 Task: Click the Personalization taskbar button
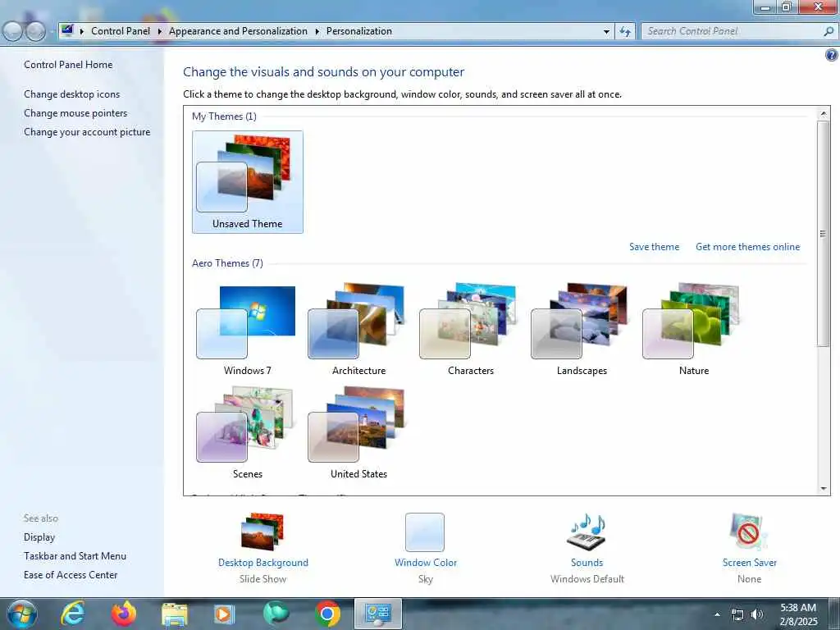tap(377, 614)
